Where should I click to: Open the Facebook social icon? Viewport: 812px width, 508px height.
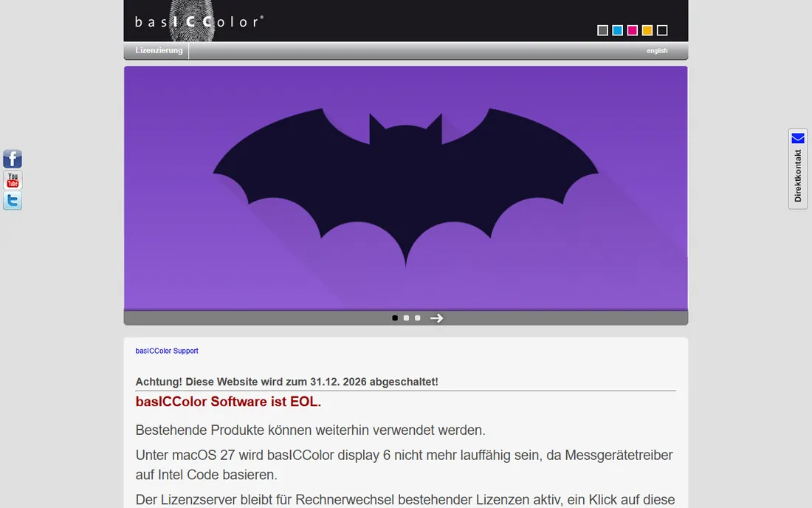(13, 159)
